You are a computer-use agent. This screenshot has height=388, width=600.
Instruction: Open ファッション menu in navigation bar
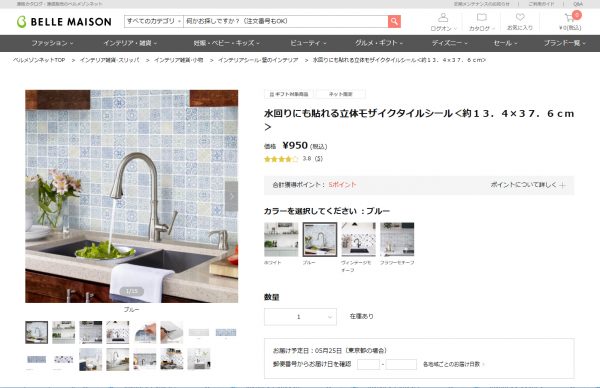click(x=52, y=43)
